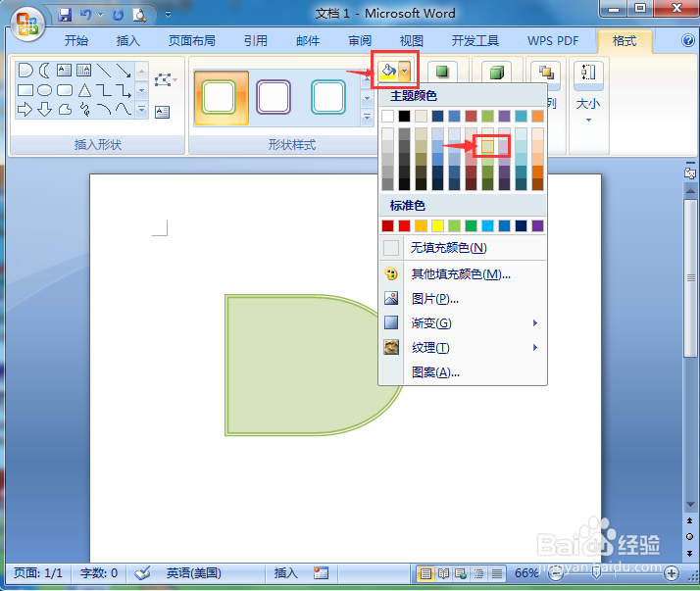Undo the last action

pyautogui.click(x=85, y=15)
